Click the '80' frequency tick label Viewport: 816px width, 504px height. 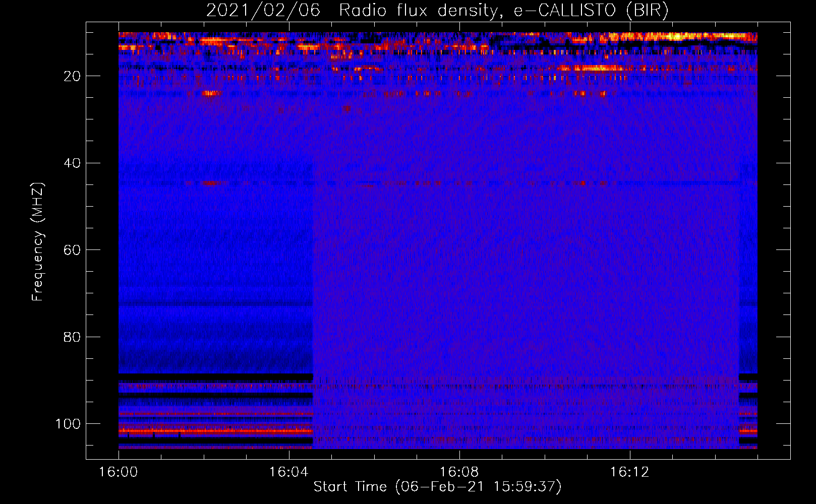pos(72,337)
